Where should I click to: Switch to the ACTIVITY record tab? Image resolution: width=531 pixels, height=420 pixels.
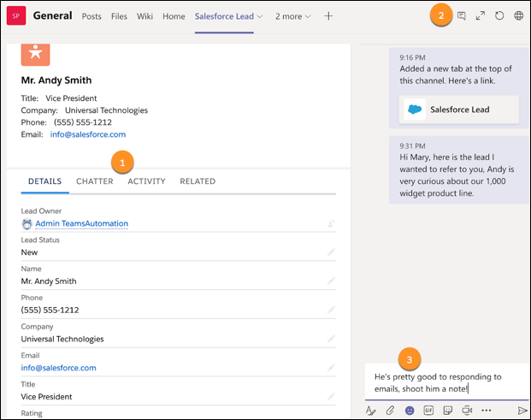(146, 181)
